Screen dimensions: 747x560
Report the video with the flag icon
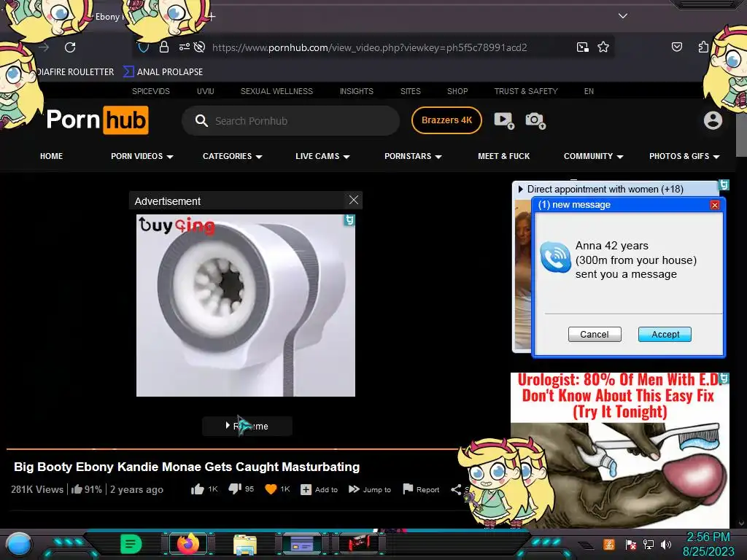coord(408,489)
